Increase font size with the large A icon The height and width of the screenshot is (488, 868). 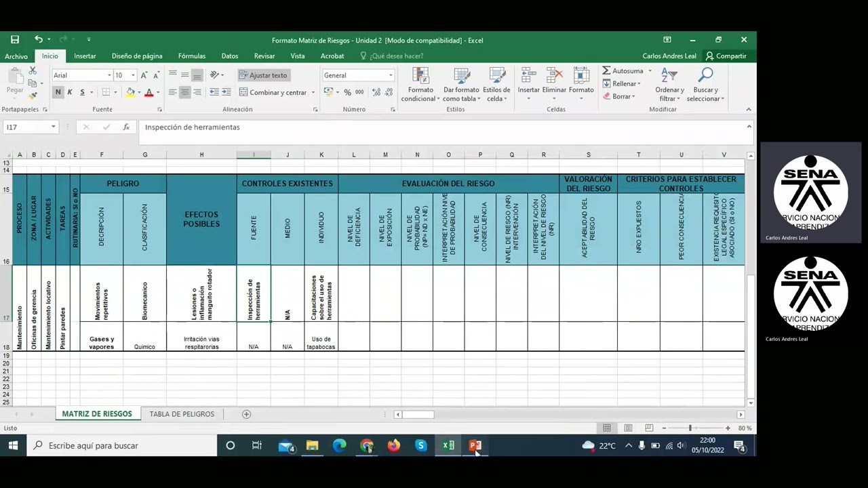pyautogui.click(x=144, y=75)
